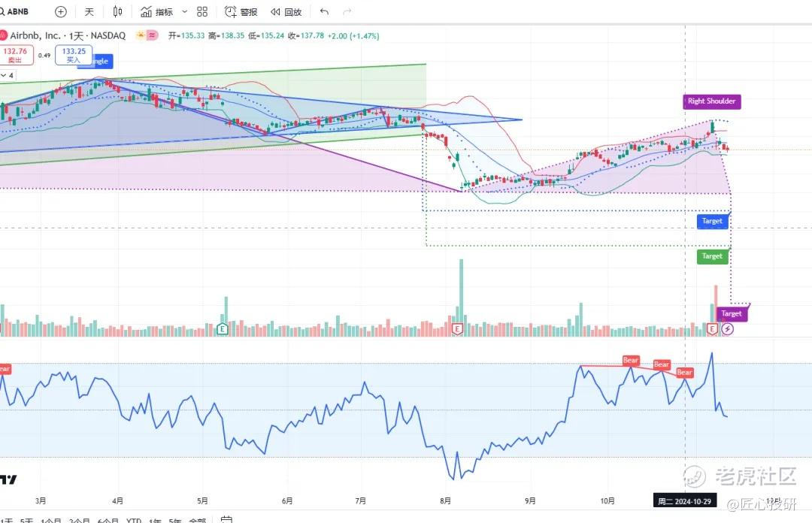Viewport: 812px width, 523px height.
Task: Click the middle Bear divergence label
Action: coord(662,364)
